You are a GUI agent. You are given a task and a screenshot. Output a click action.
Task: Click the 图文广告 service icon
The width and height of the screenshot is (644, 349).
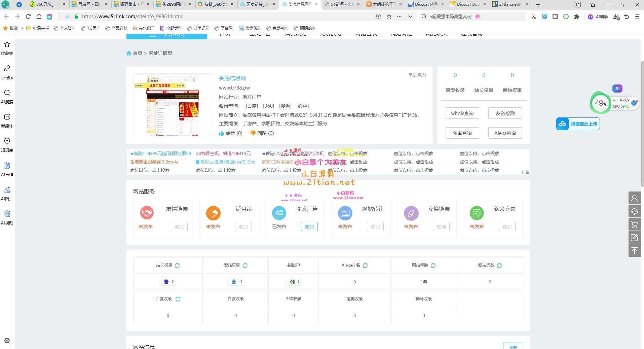point(279,213)
